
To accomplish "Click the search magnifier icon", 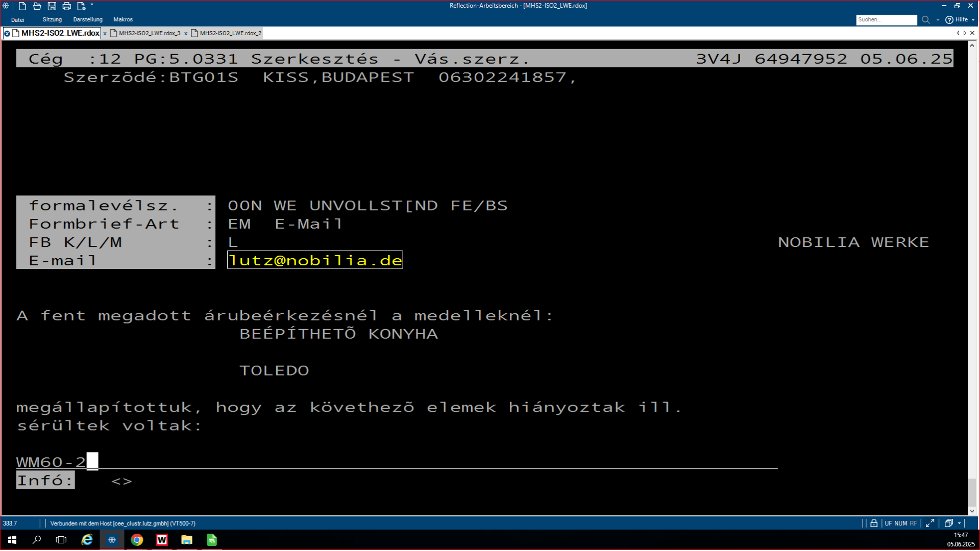I will click(x=925, y=20).
